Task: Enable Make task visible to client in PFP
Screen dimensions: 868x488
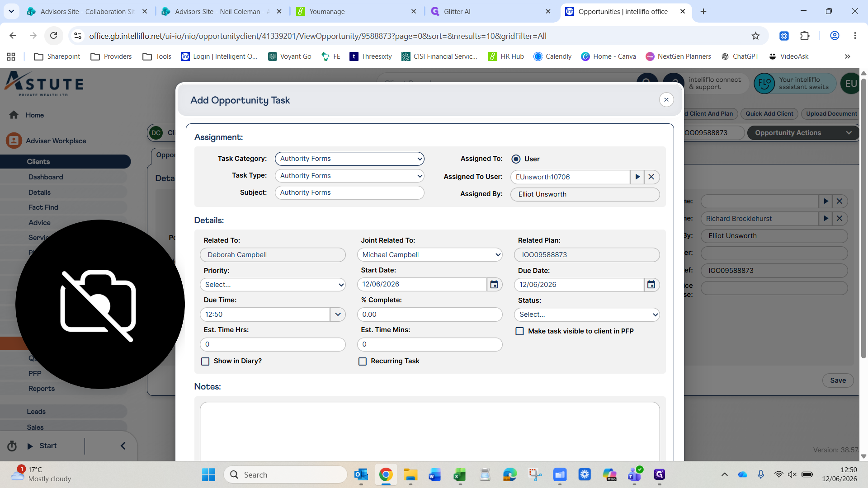Action: (x=520, y=331)
